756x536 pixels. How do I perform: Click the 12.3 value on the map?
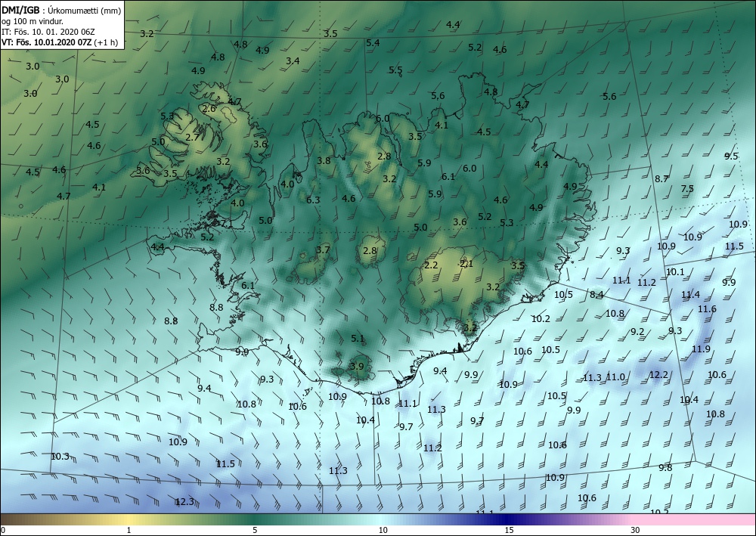pos(184,502)
